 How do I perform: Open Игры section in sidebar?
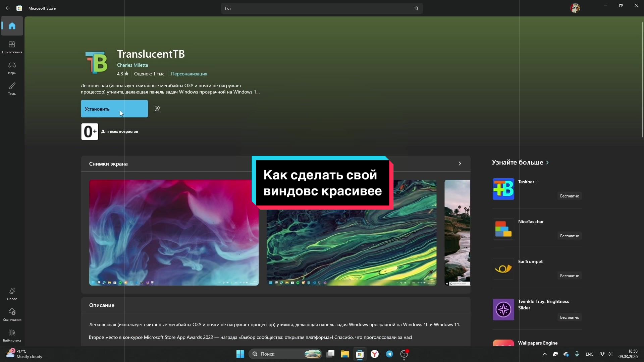click(x=12, y=68)
